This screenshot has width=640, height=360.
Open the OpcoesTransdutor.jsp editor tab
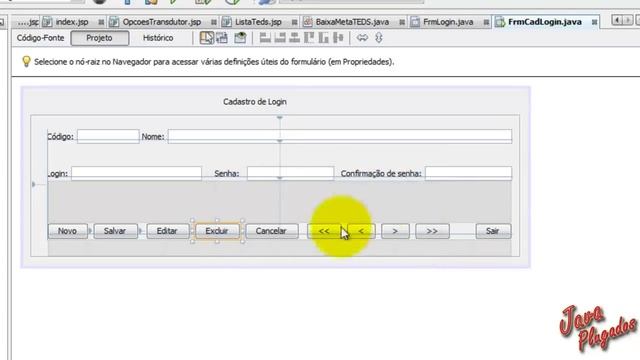coord(162,22)
